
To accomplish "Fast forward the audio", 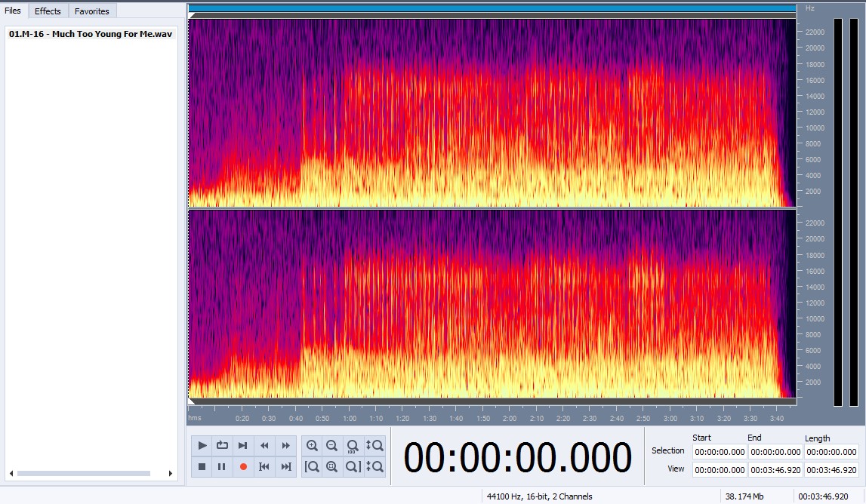I will point(285,445).
